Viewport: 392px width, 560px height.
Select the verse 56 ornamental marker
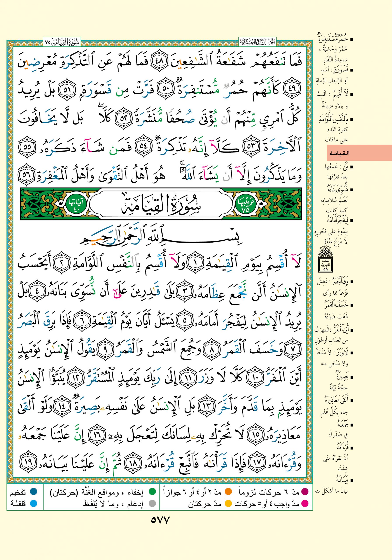click(27, 175)
